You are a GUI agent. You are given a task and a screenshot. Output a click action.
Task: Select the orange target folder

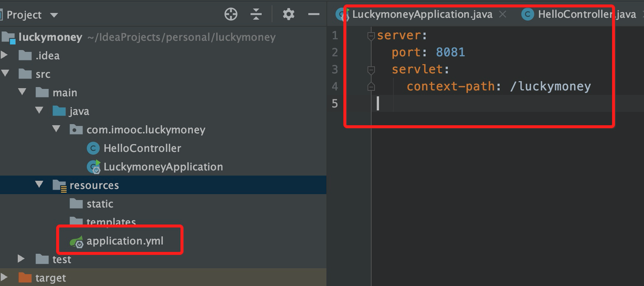pos(50,278)
